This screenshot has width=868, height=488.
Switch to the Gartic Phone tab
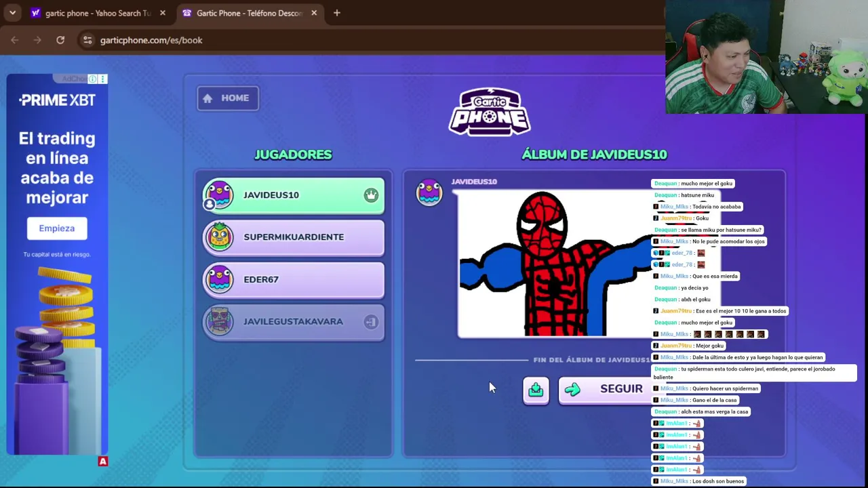(249, 13)
